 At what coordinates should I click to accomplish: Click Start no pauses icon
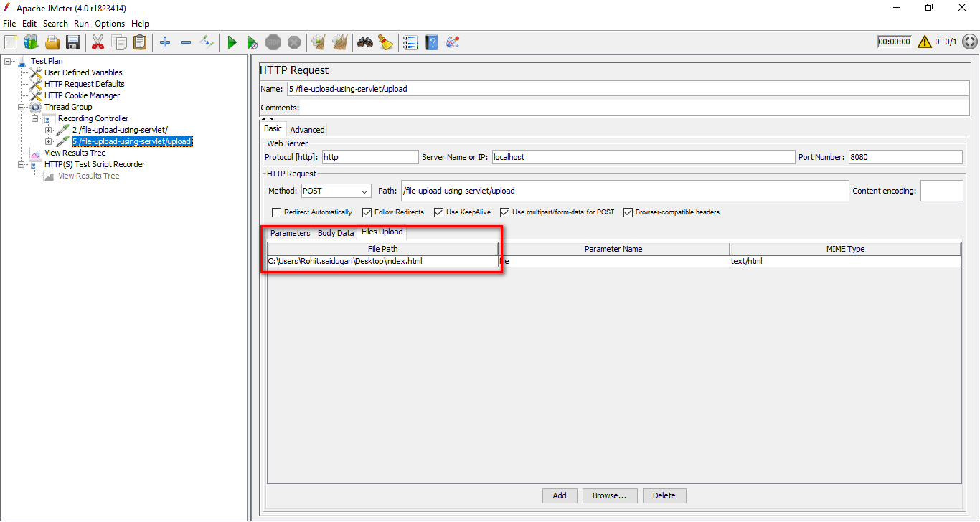[x=253, y=42]
